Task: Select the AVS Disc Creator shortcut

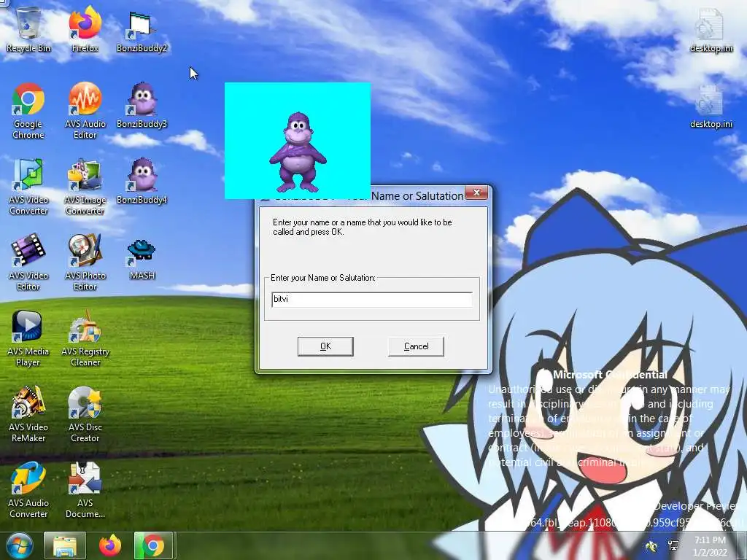Action: click(85, 414)
